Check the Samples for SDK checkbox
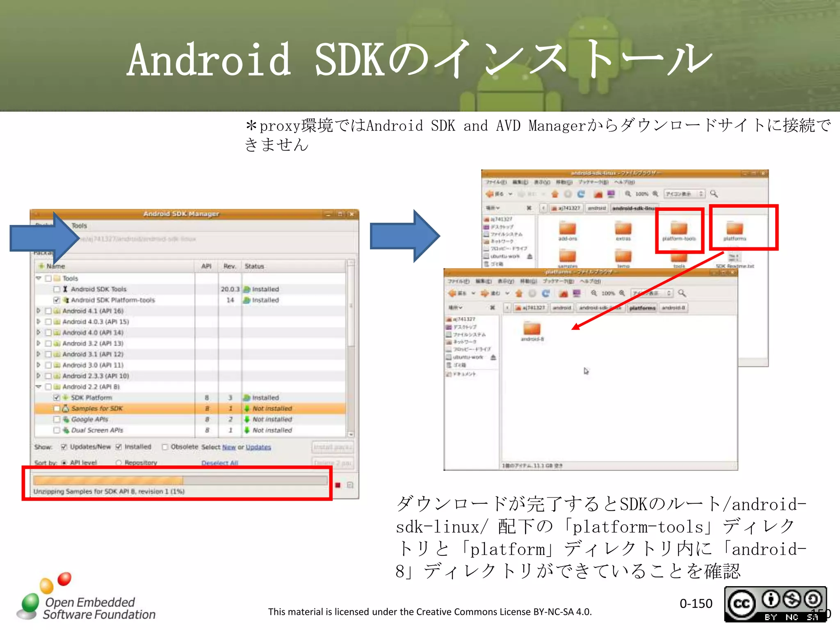The width and height of the screenshot is (840, 630). pos(57,409)
